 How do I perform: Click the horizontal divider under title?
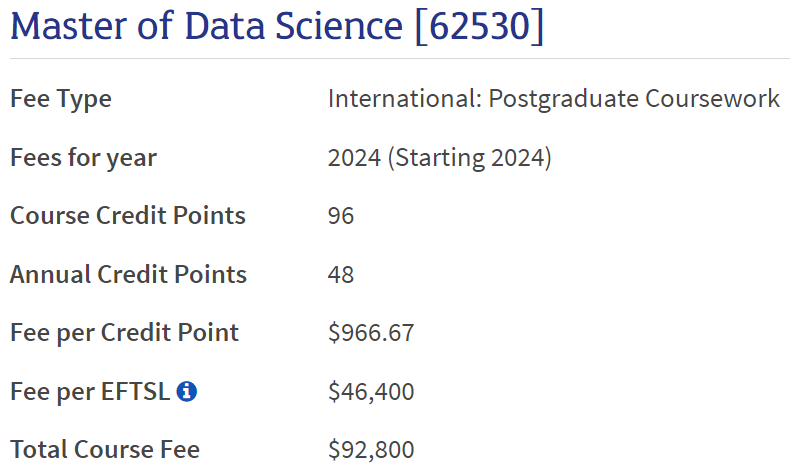pyautogui.click(x=400, y=58)
